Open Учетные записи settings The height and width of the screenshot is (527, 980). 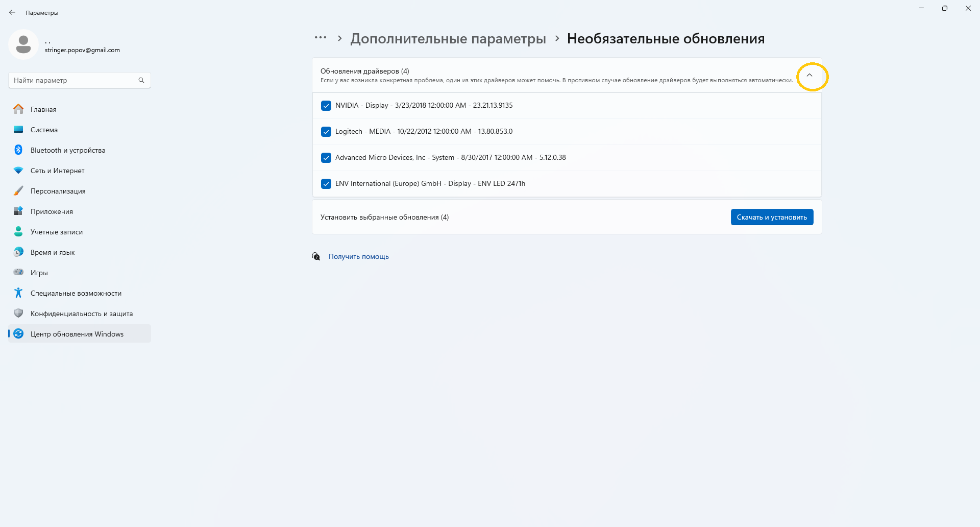[57, 232]
